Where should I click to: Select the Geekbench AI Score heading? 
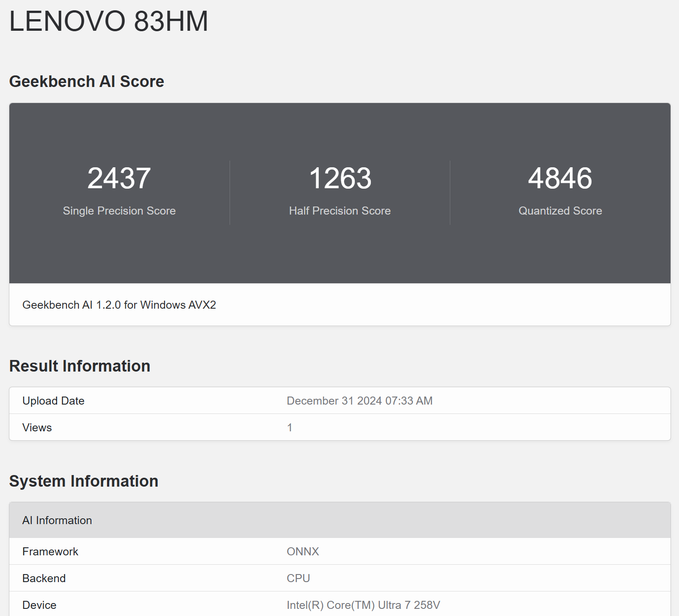[x=86, y=81]
